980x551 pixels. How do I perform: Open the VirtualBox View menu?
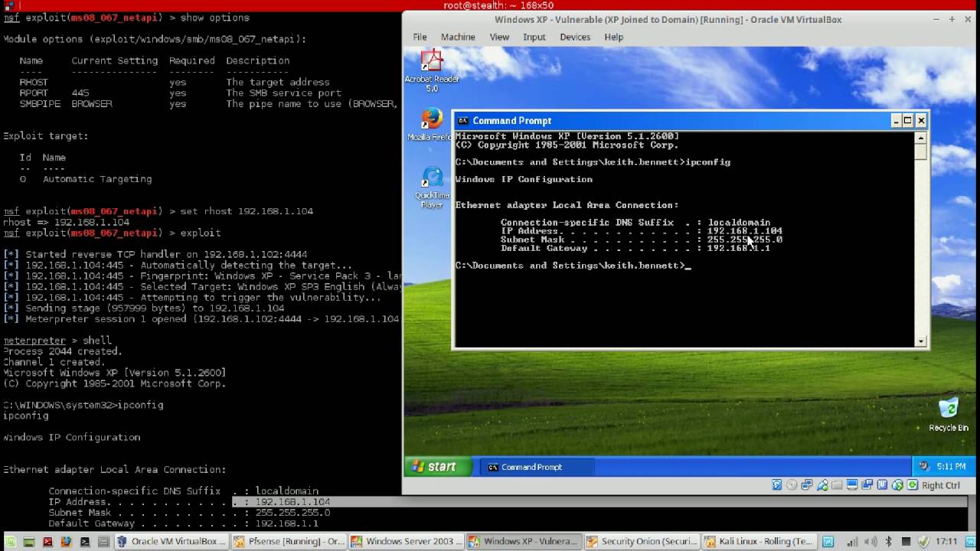pyautogui.click(x=499, y=37)
